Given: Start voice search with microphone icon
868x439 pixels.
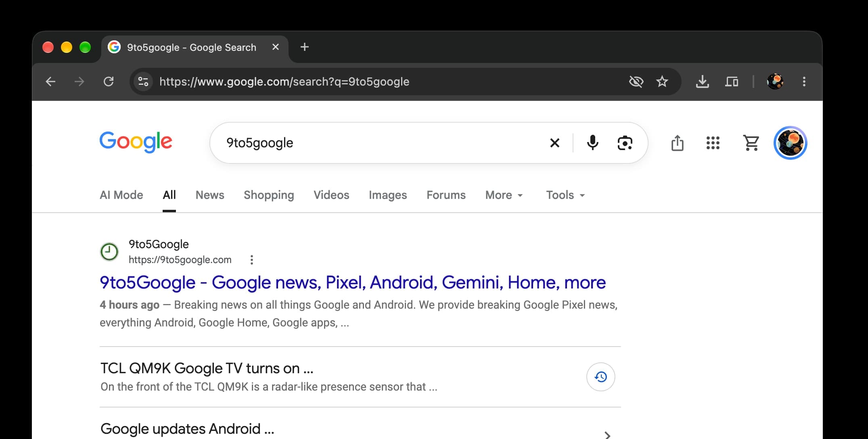Looking at the screenshot, I should [x=593, y=143].
